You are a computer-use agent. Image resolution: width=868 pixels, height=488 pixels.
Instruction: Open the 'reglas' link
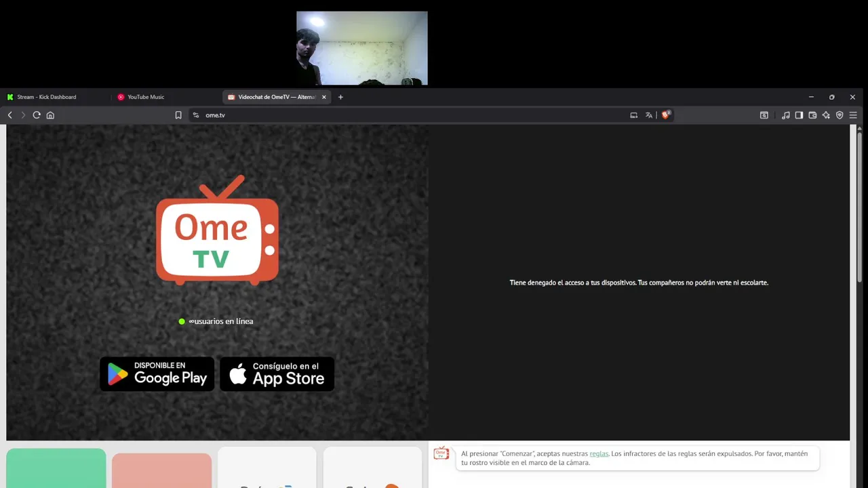pos(599,453)
